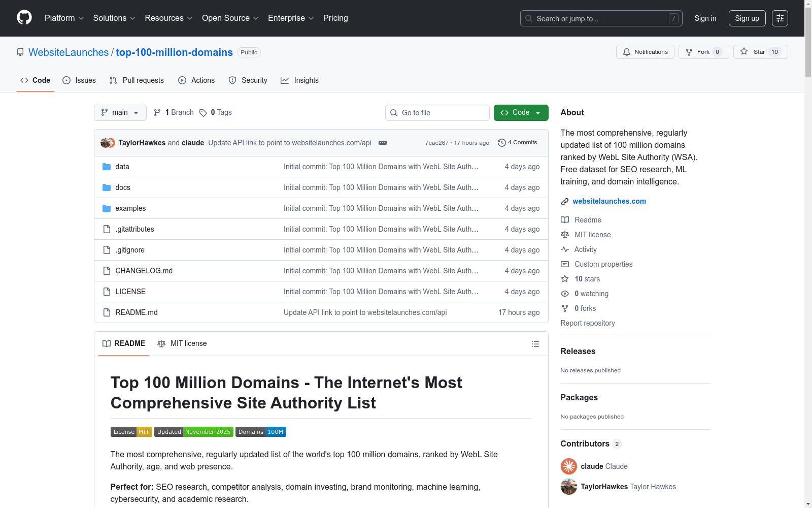Open the Actions tab
This screenshot has width=812, height=508.
(196, 80)
